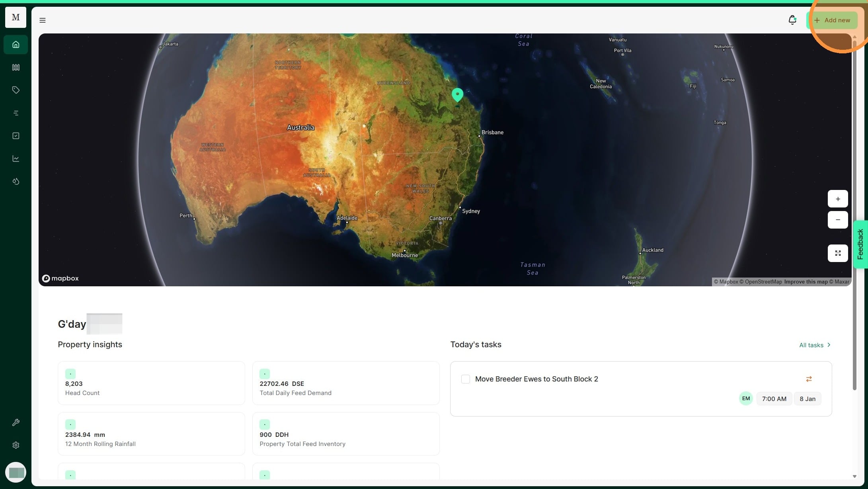Check off Move Breeder Ewes task

(465, 379)
